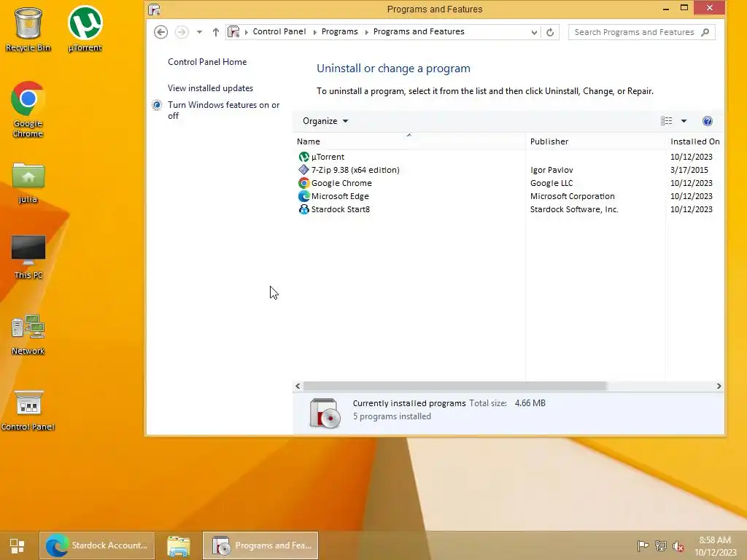Screen dimensions: 747x560
Task: Open the Recycle Bin desktop icon
Action: point(28,28)
